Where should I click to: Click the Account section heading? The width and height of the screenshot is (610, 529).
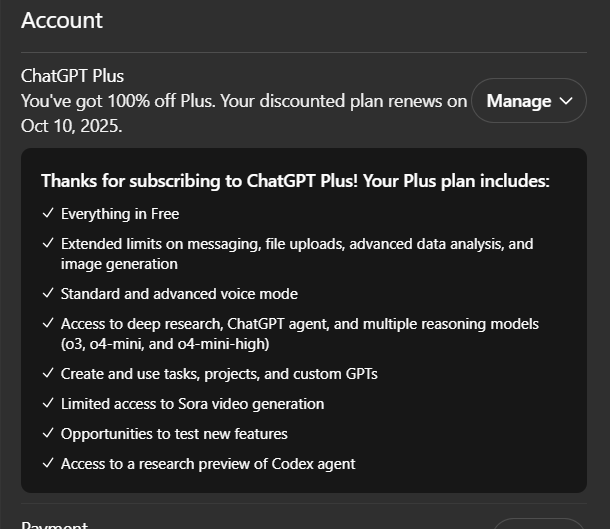click(x=62, y=20)
